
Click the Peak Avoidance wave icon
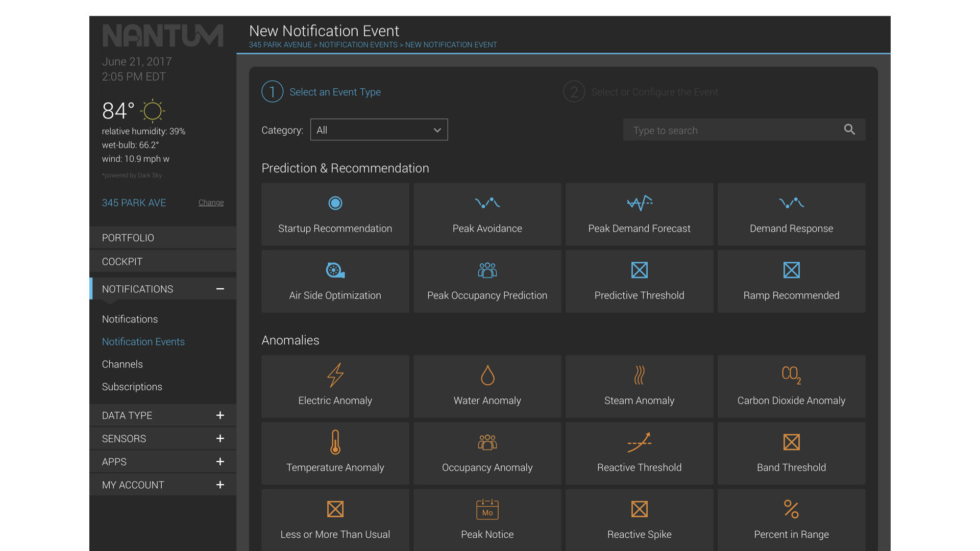click(x=487, y=203)
